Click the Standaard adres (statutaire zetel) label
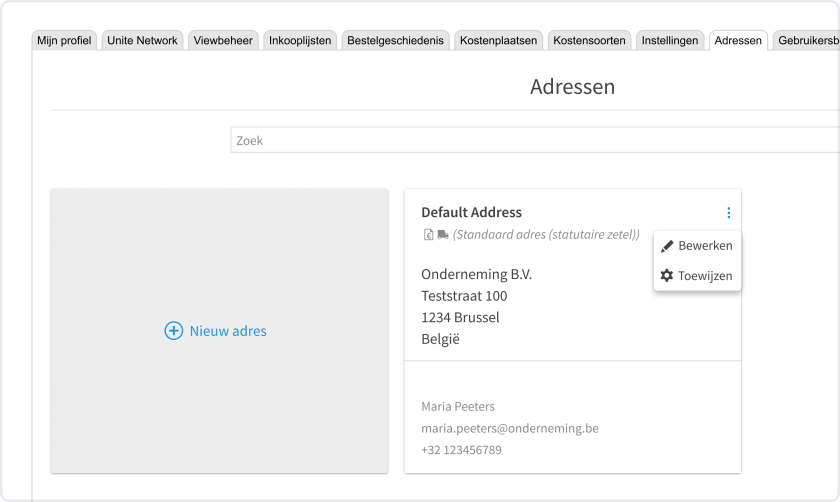This screenshot has height=502, width=840. coord(546,235)
